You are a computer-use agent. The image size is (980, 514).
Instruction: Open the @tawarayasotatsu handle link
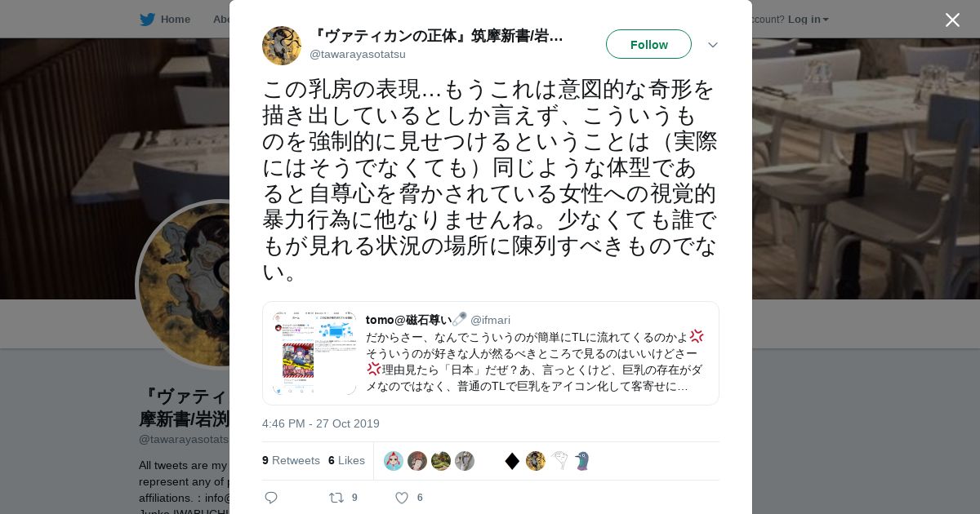(x=358, y=55)
